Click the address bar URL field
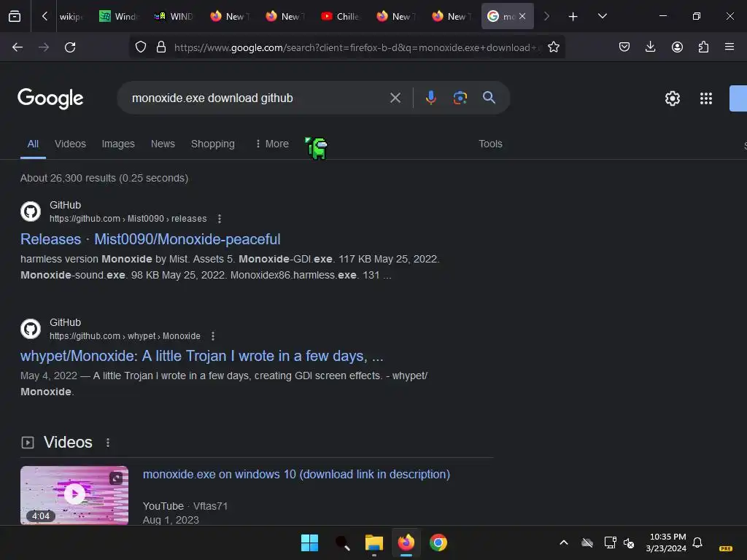Screen dimensions: 747x560 coord(357,47)
